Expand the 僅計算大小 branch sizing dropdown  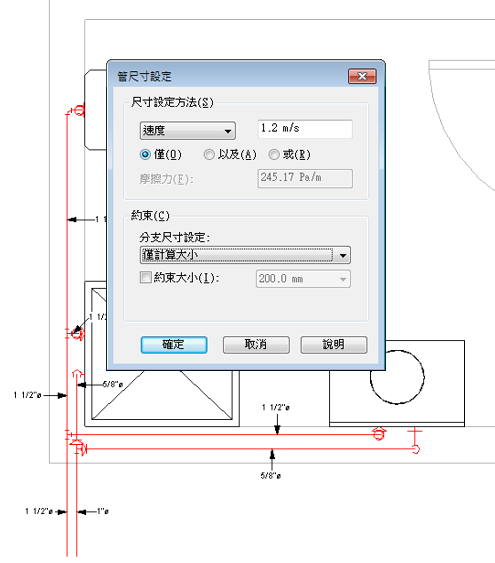pos(245,255)
